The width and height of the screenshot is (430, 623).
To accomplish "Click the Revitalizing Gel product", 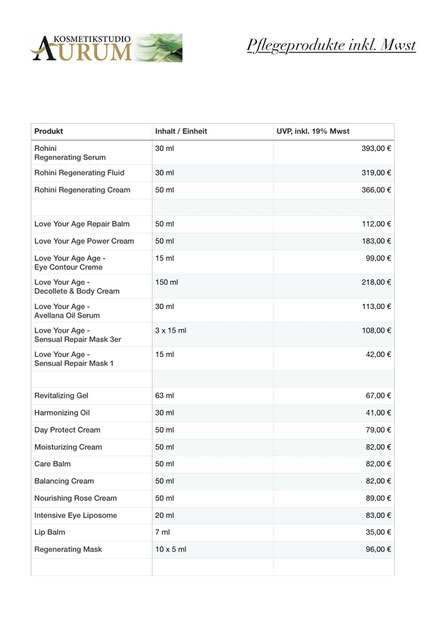I will 61,396.
